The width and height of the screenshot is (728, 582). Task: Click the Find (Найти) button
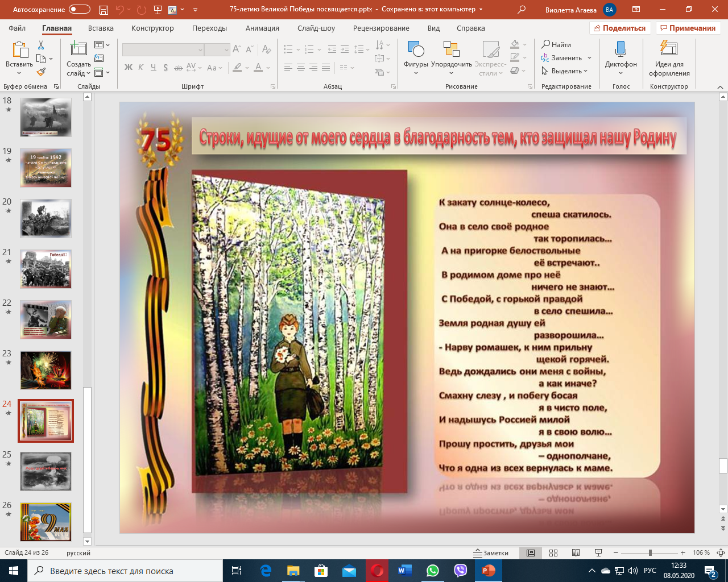(x=556, y=44)
